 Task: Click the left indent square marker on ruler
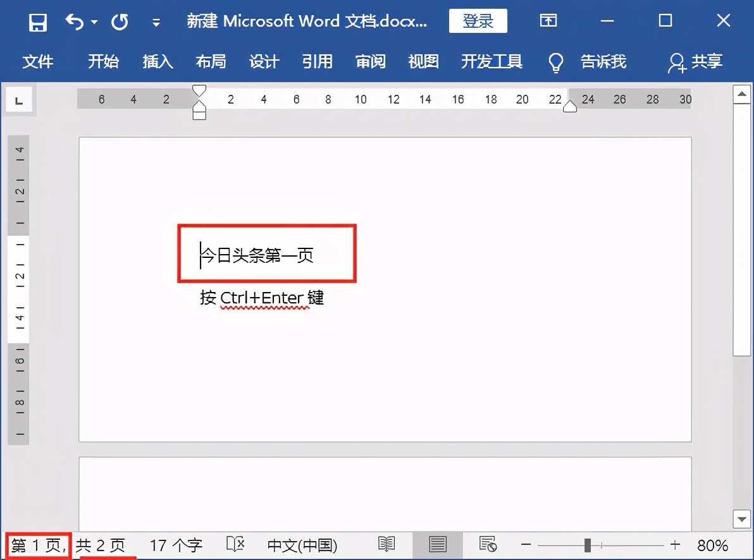199,116
